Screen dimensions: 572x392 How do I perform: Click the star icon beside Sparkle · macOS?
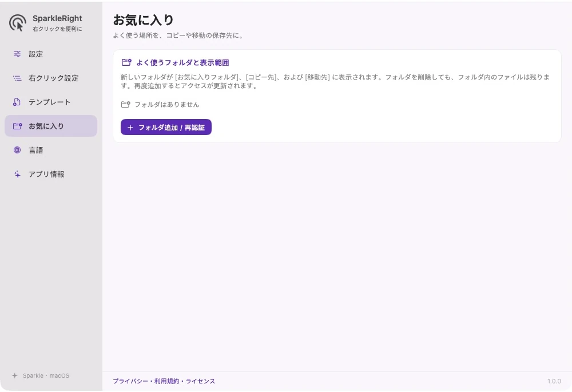15,375
